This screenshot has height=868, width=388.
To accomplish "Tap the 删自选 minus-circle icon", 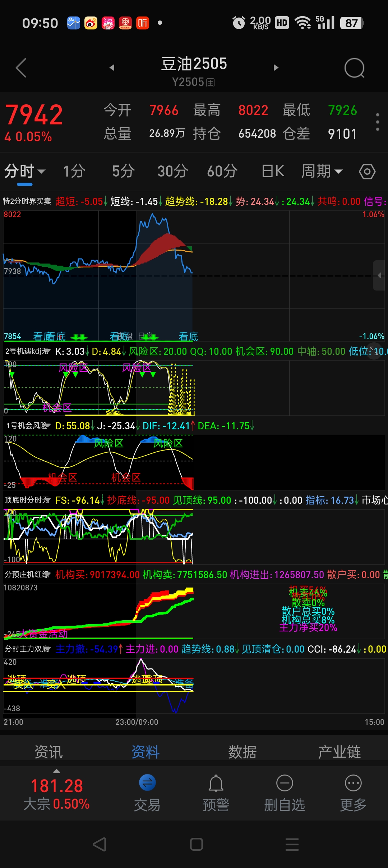I will click(x=285, y=783).
